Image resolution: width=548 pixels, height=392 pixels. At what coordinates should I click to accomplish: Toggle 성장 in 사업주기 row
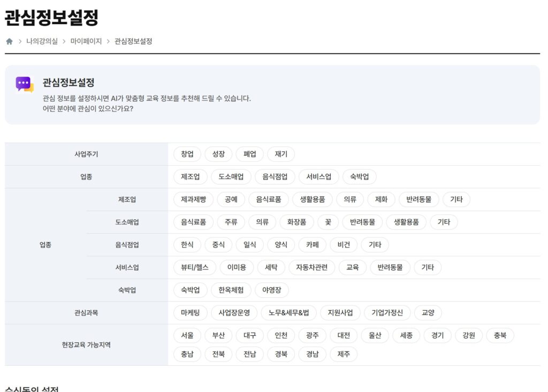(x=218, y=154)
